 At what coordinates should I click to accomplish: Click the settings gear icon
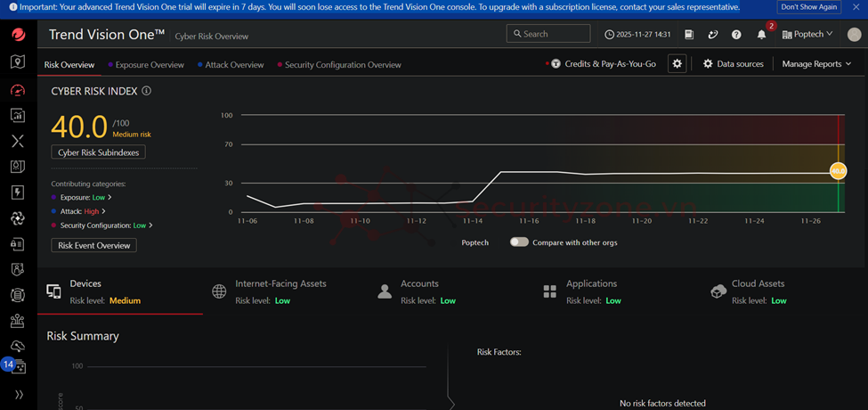677,64
